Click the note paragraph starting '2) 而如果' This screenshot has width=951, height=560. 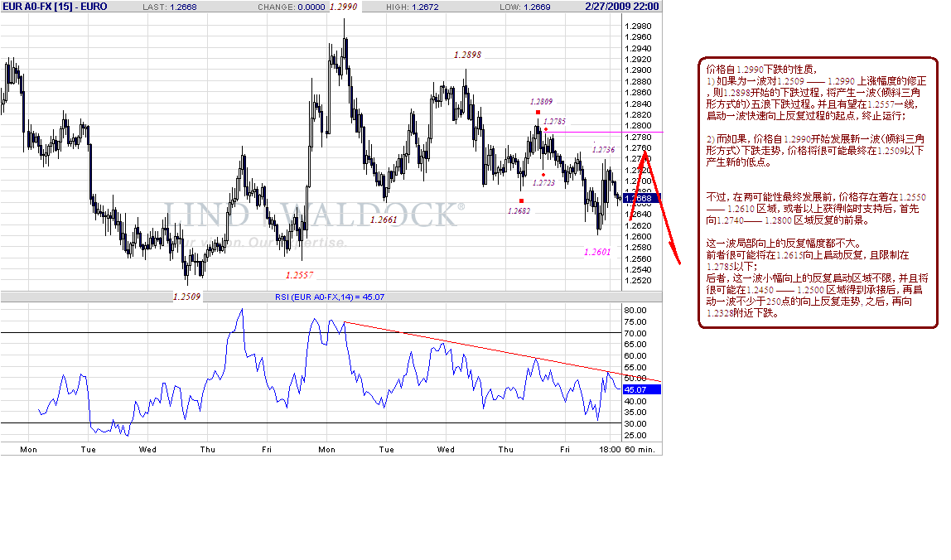(x=815, y=151)
